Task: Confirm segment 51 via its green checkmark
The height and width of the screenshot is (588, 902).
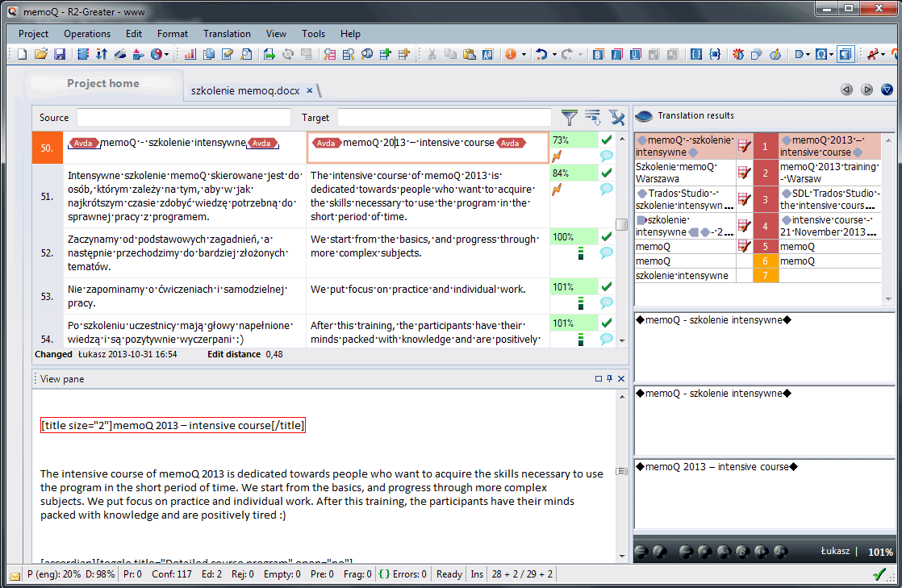Action: click(x=606, y=173)
